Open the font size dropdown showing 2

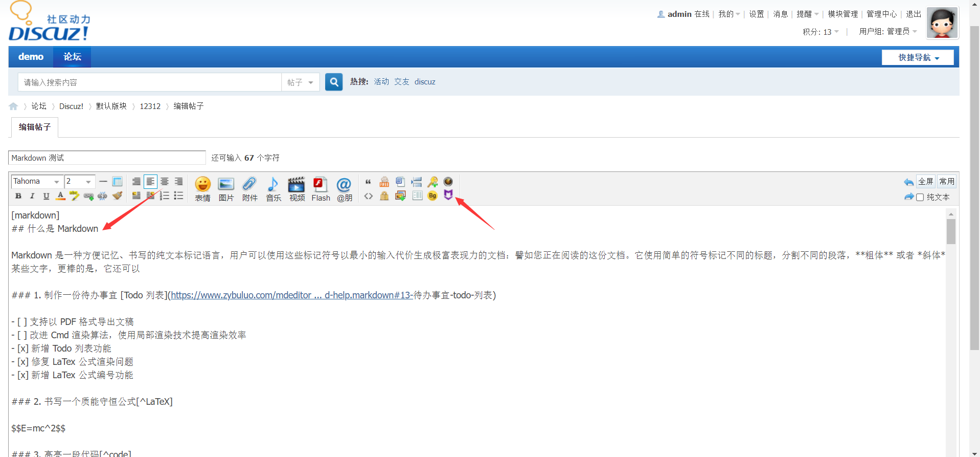80,181
